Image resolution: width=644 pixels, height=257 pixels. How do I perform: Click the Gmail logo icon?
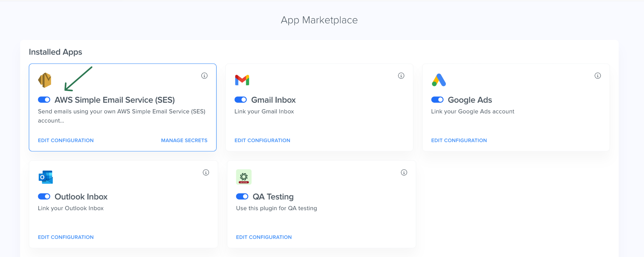coord(242,80)
